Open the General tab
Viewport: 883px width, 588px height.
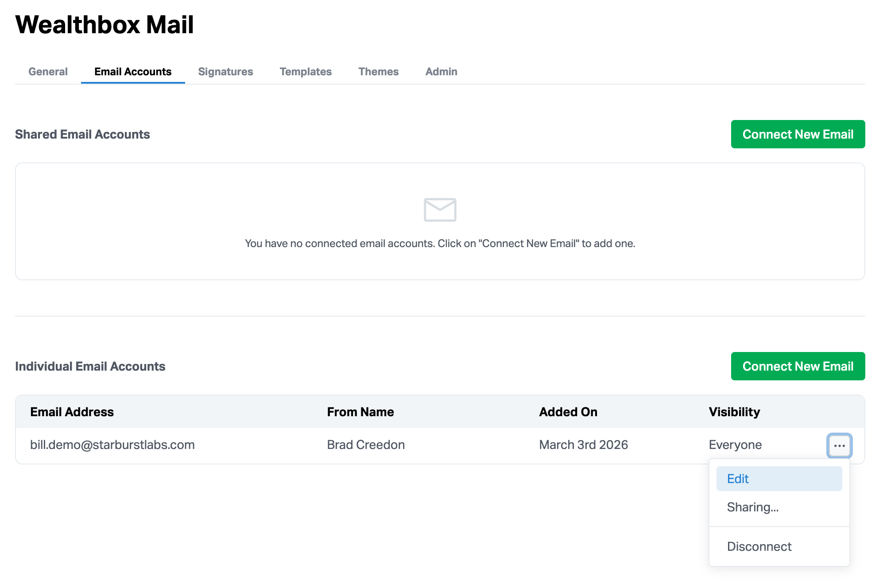[x=48, y=72]
